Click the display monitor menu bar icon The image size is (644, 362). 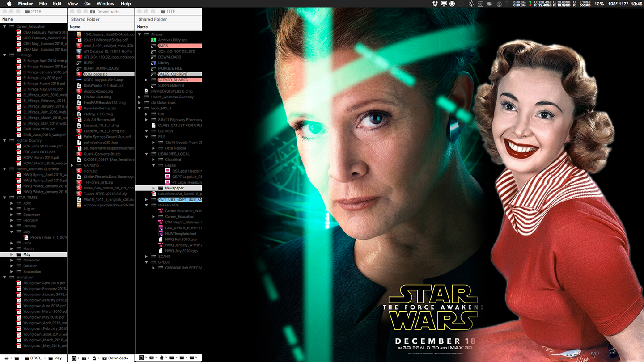click(444, 4)
